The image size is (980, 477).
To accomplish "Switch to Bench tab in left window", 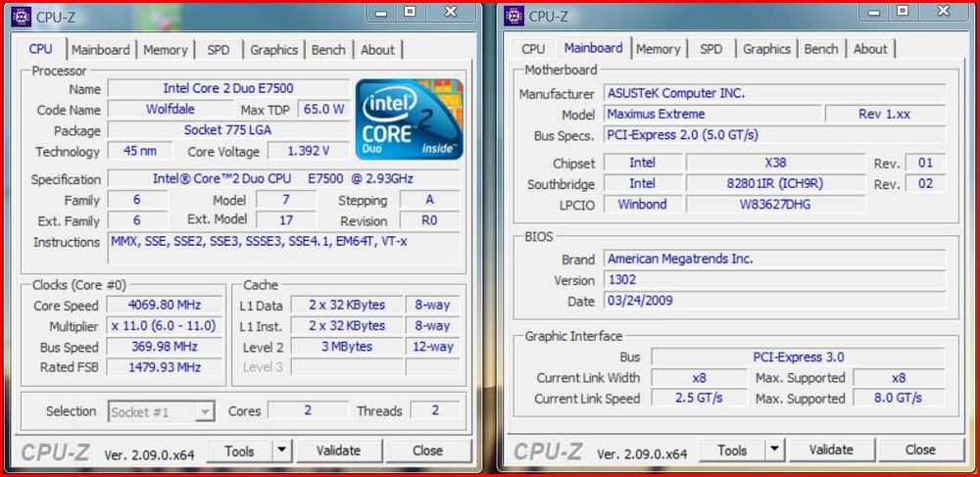I will (x=328, y=50).
